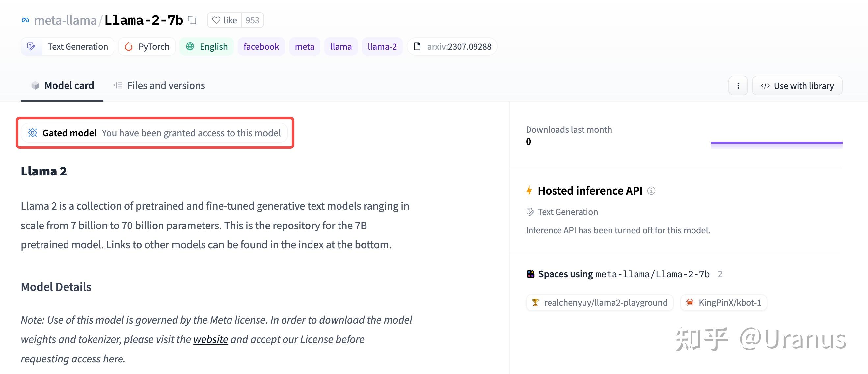The image size is (868, 374).
Task: Click the downloads chart line
Action: [x=777, y=143]
